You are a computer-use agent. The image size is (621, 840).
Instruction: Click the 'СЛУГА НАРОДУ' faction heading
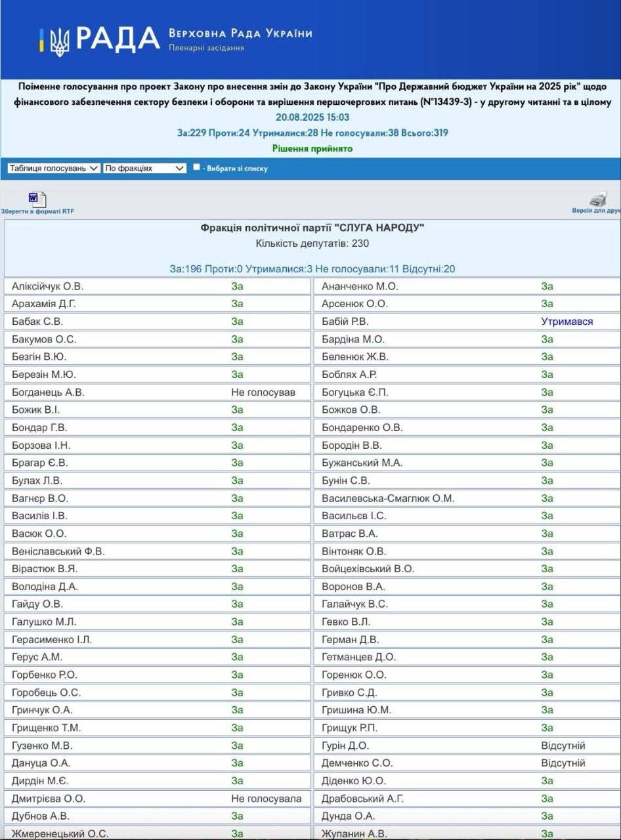312,228
